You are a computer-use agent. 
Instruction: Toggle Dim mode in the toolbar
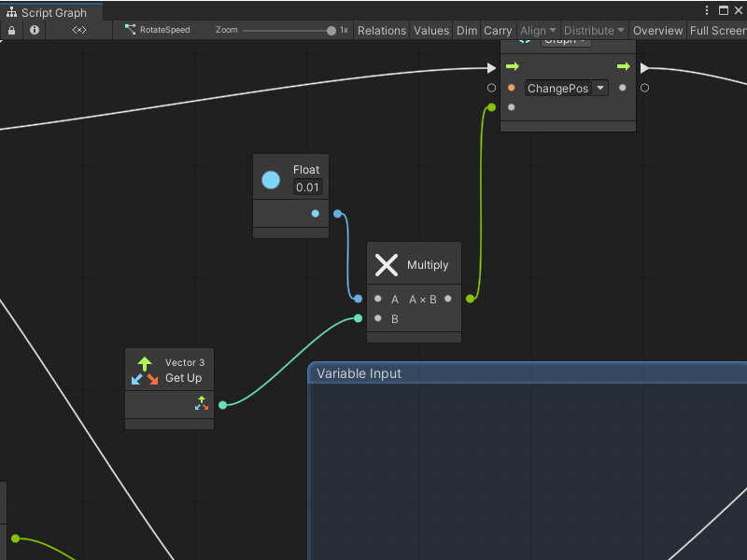click(x=467, y=30)
